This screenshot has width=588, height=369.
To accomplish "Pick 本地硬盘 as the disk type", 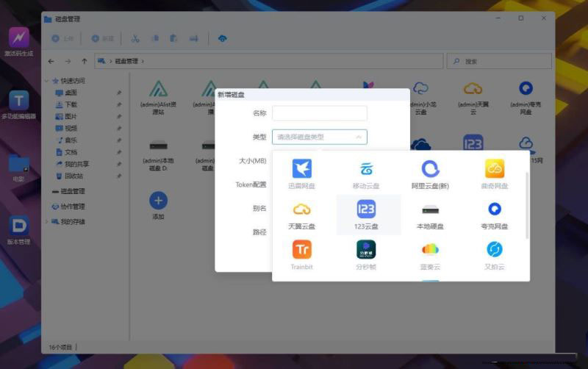I will pos(430,215).
